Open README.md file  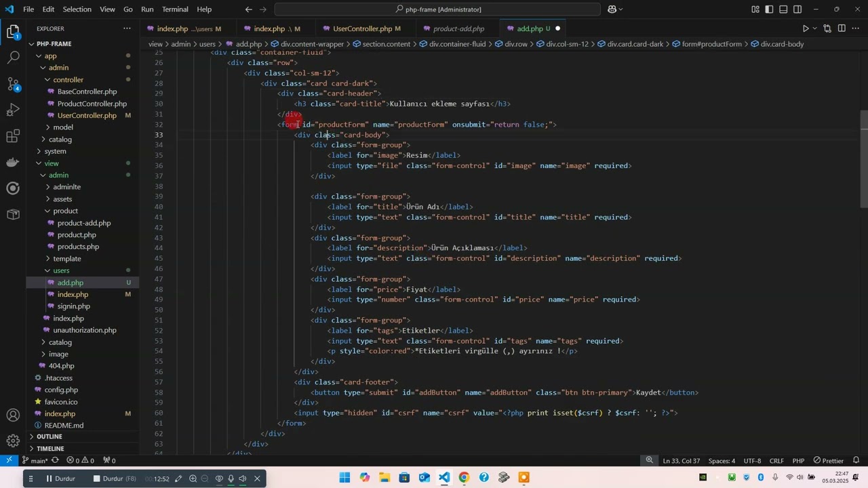pos(64,426)
